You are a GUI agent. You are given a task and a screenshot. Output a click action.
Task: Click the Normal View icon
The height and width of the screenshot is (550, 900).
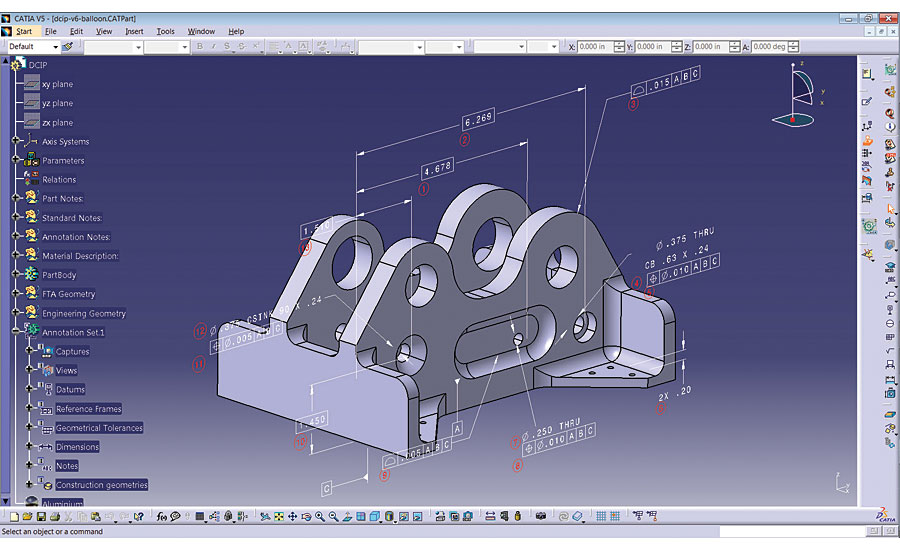(x=347, y=516)
